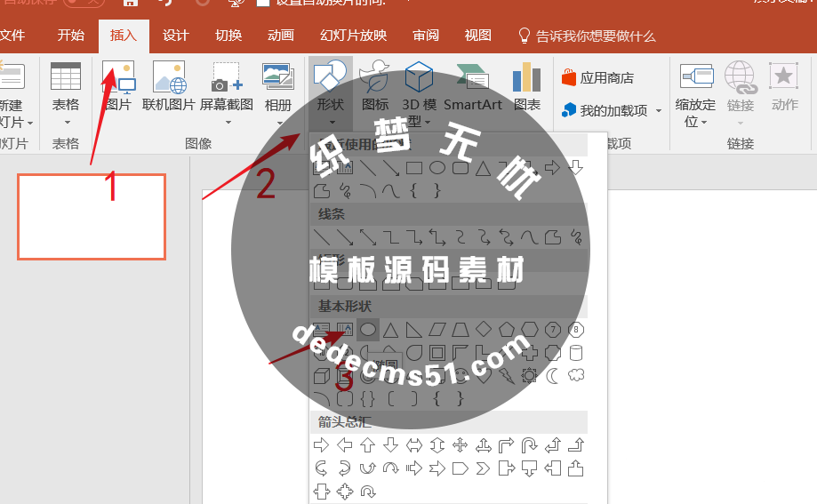817x504 pixels.
Task: Open the 切换 transitions tab
Action: click(x=228, y=36)
